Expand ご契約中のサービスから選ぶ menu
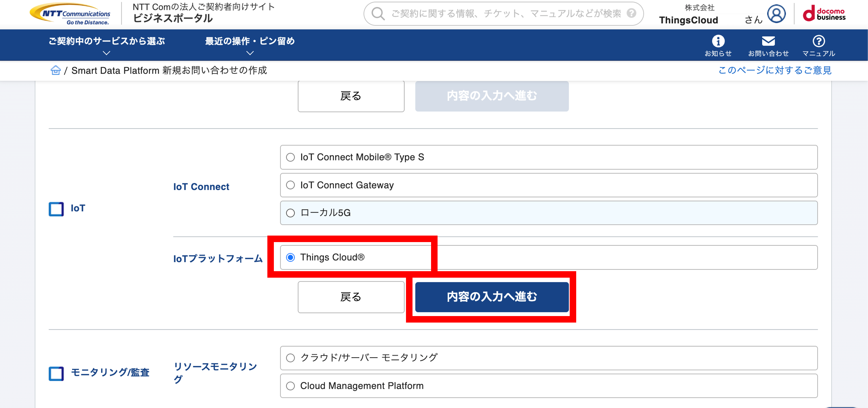The width and height of the screenshot is (868, 408). pyautogui.click(x=106, y=45)
